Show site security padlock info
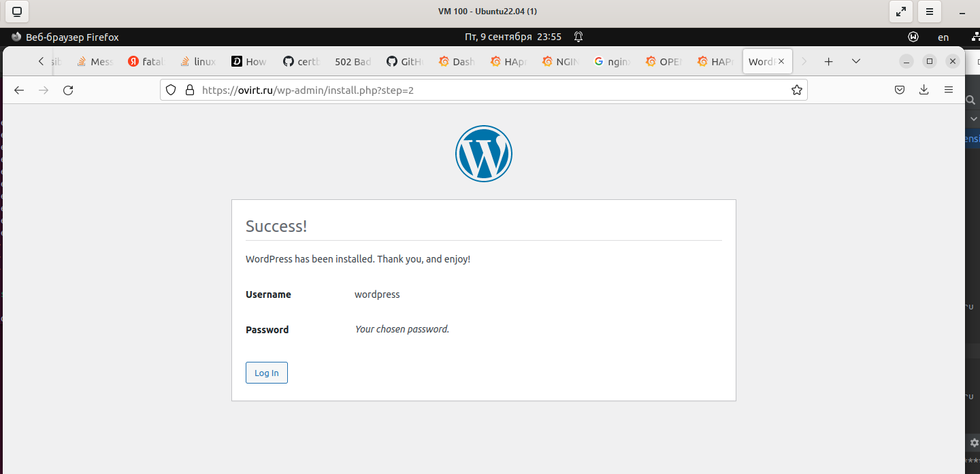This screenshot has height=474, width=980. [x=189, y=90]
